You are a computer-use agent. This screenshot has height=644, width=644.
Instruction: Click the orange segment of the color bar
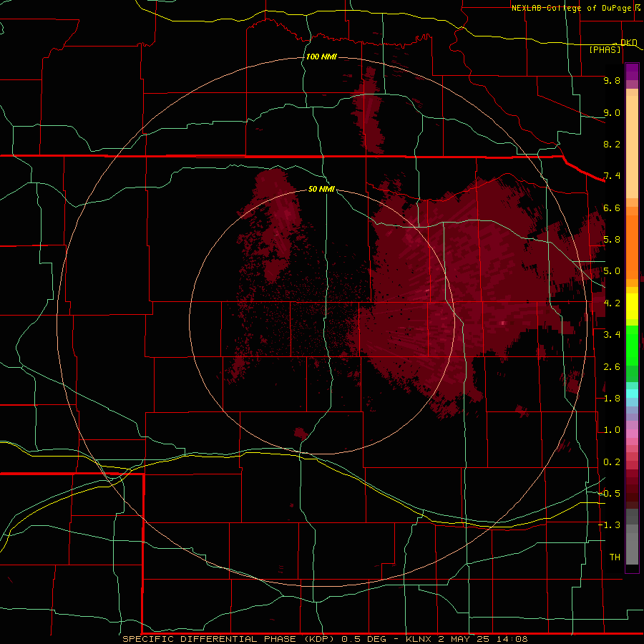[x=632, y=246]
